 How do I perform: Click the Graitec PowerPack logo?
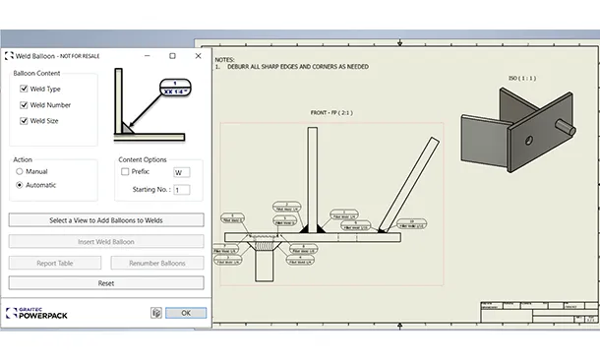coord(36,313)
